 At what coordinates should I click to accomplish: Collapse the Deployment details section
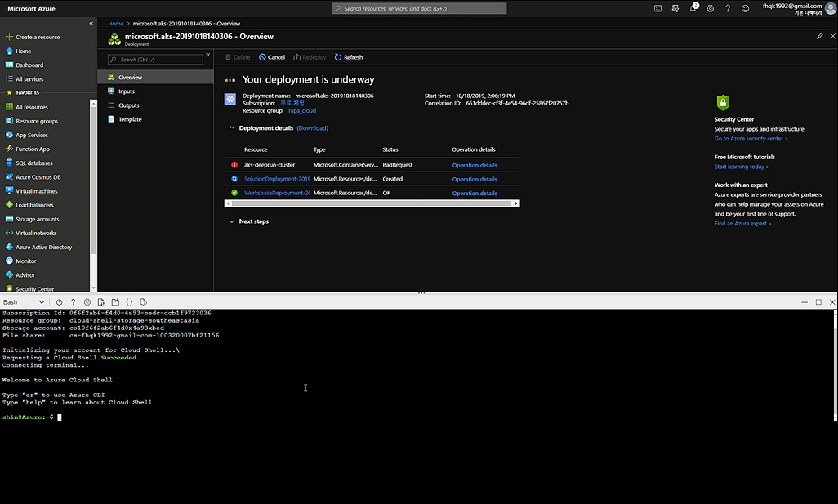tap(231, 128)
